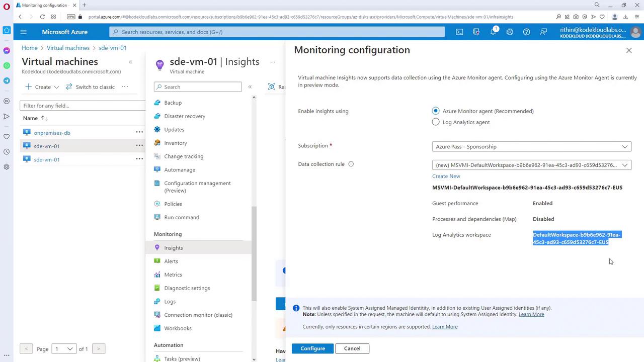
Task: Take a snapshot with the camera icon
Action: point(576,17)
